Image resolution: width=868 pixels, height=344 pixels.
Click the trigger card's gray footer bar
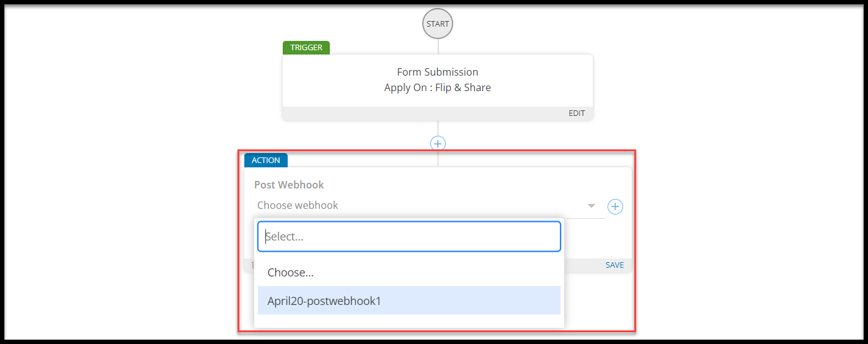(x=438, y=113)
